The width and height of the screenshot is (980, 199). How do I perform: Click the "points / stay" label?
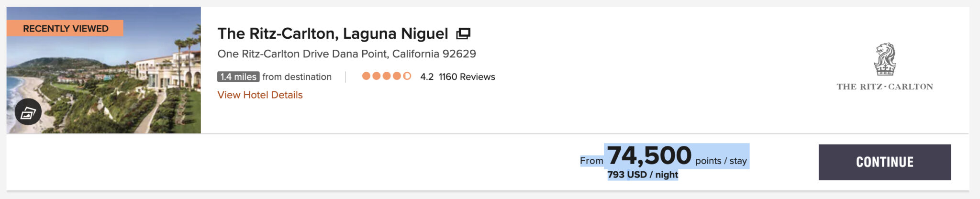721,161
